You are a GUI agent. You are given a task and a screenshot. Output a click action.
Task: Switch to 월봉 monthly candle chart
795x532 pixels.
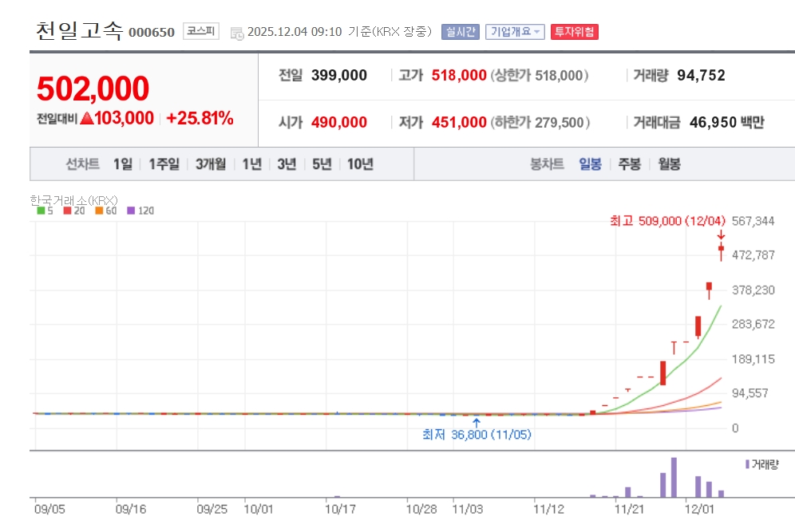(669, 164)
